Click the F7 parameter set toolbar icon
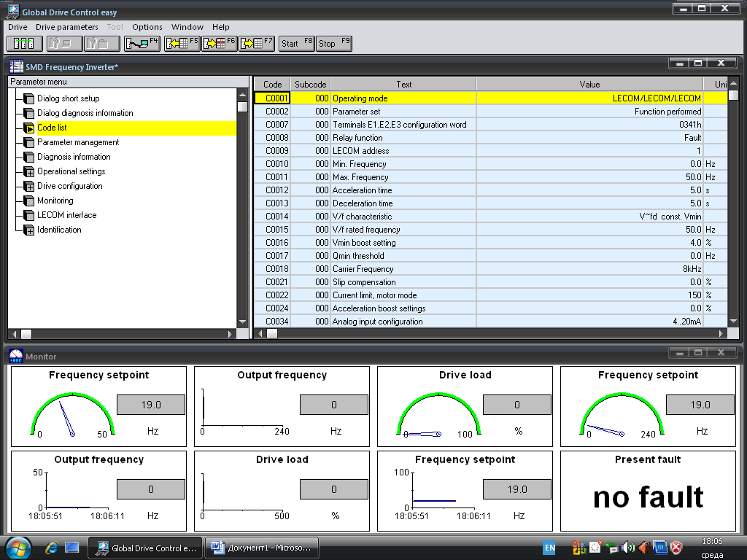Screen dimensions: 747x560 (257, 43)
